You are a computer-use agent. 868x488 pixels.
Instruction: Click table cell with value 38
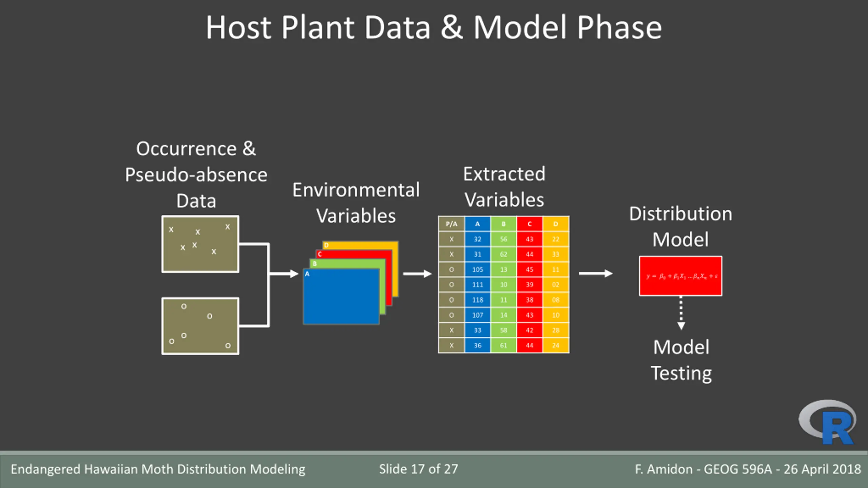(x=530, y=300)
